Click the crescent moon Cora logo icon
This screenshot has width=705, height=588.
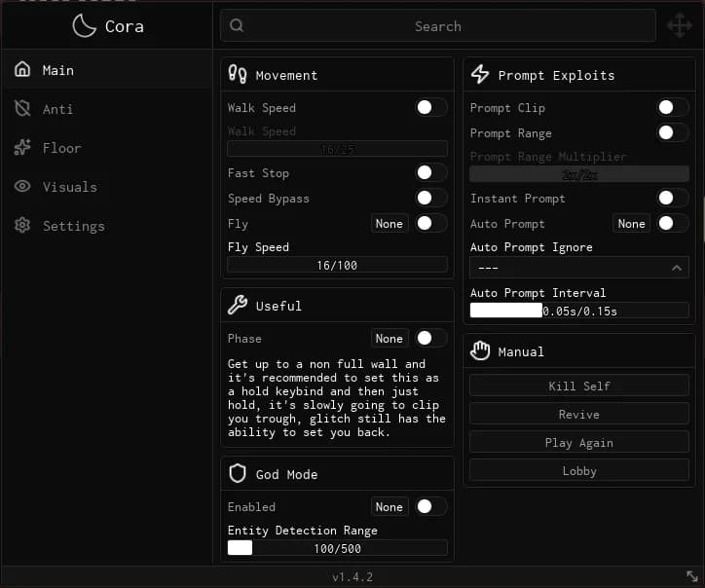[84, 25]
